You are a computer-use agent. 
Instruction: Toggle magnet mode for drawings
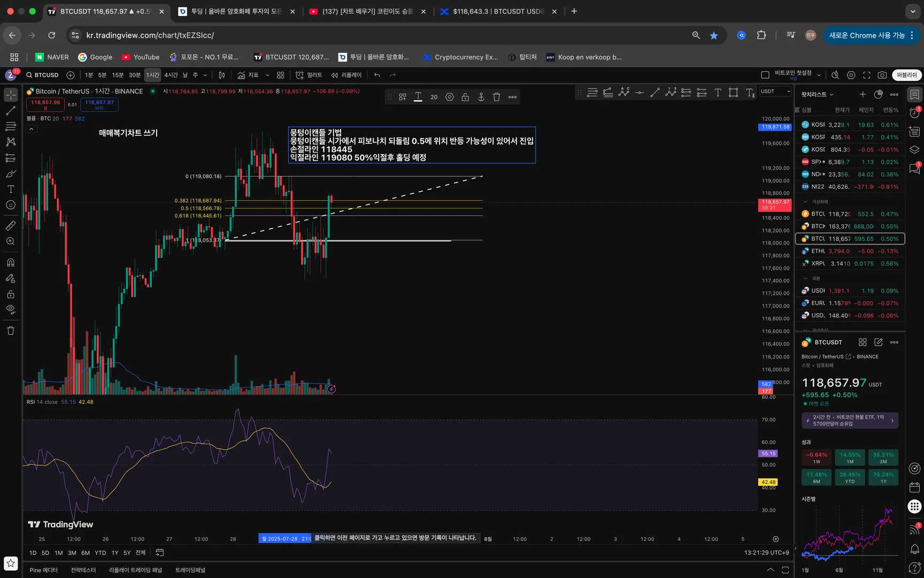point(11,262)
